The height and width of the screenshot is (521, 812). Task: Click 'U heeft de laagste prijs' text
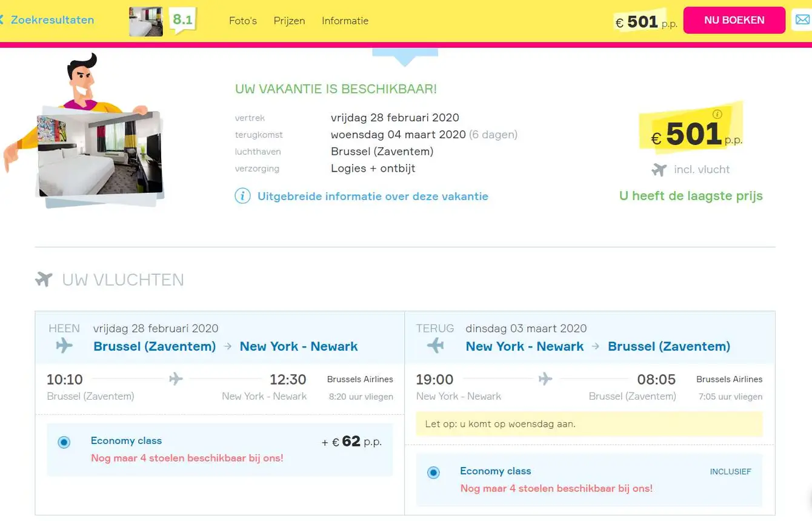(691, 196)
